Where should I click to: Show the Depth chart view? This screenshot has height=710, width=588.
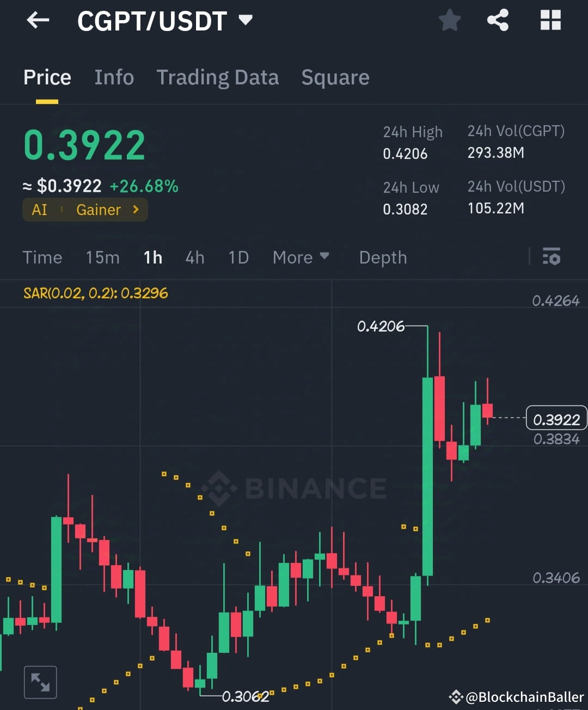(383, 257)
